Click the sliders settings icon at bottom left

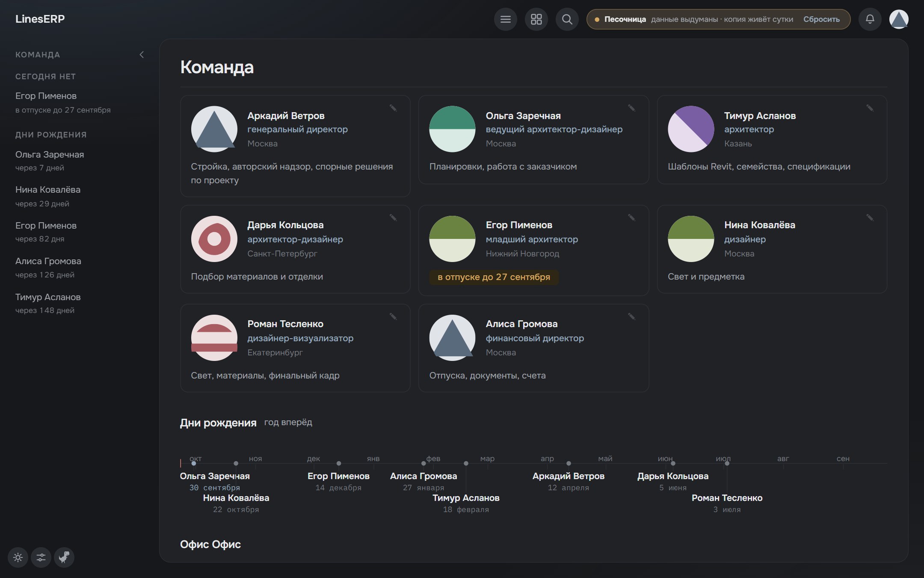(x=41, y=557)
